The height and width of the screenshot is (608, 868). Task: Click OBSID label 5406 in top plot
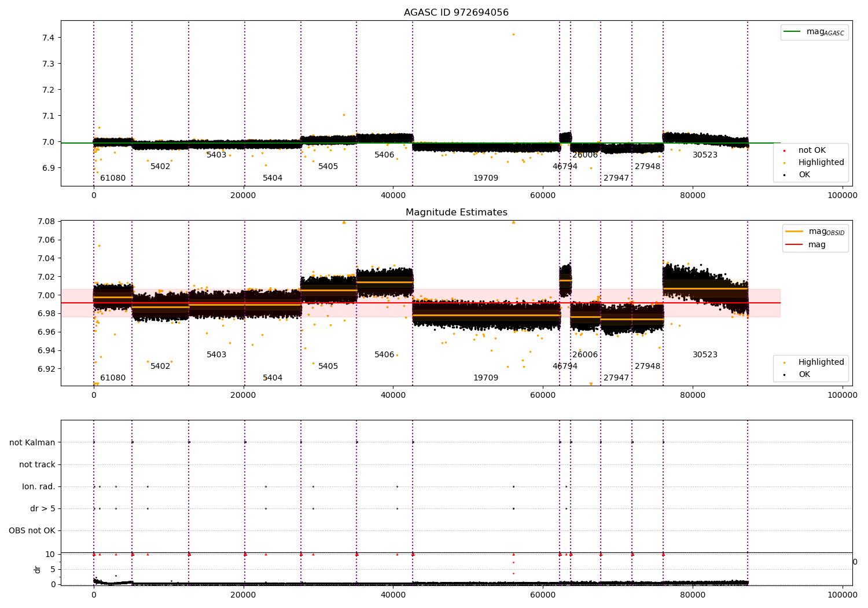point(384,155)
